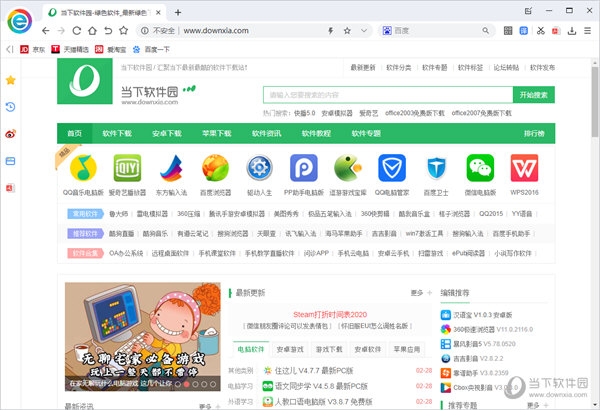Open Weibo icon in left sidebar

(11, 134)
